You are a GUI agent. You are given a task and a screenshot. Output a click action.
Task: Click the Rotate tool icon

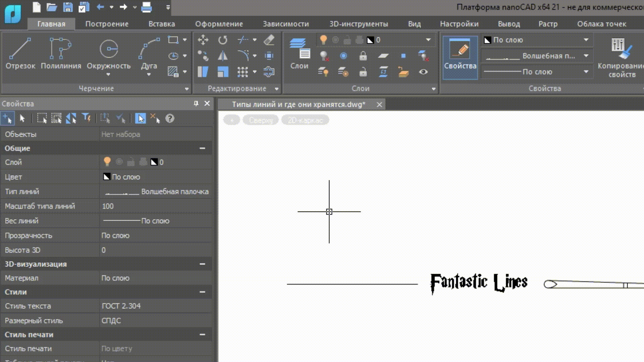223,40
